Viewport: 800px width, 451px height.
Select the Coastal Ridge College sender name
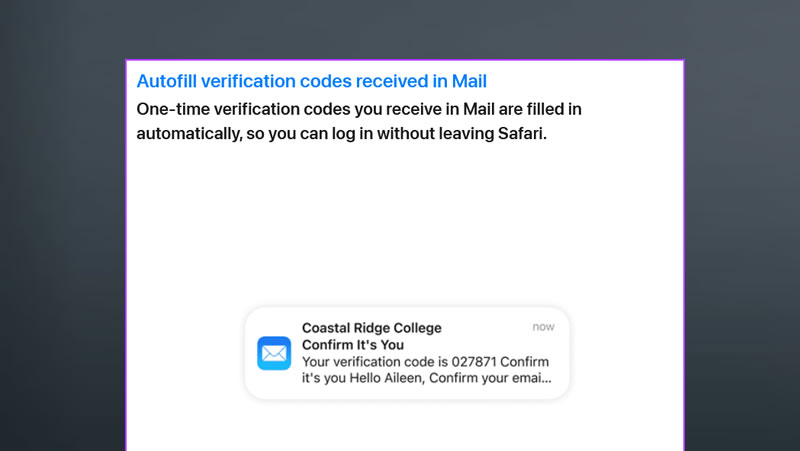coord(371,328)
